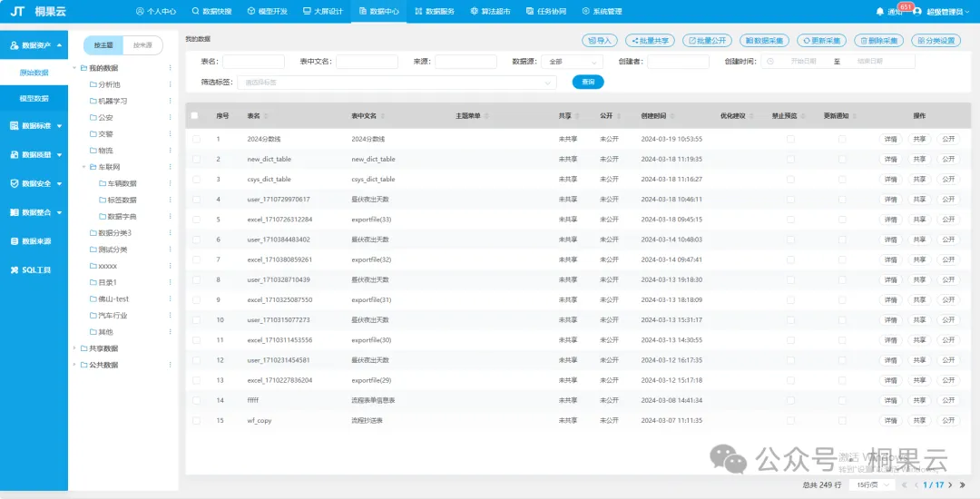Focus the 创建者 input field

[678, 62]
